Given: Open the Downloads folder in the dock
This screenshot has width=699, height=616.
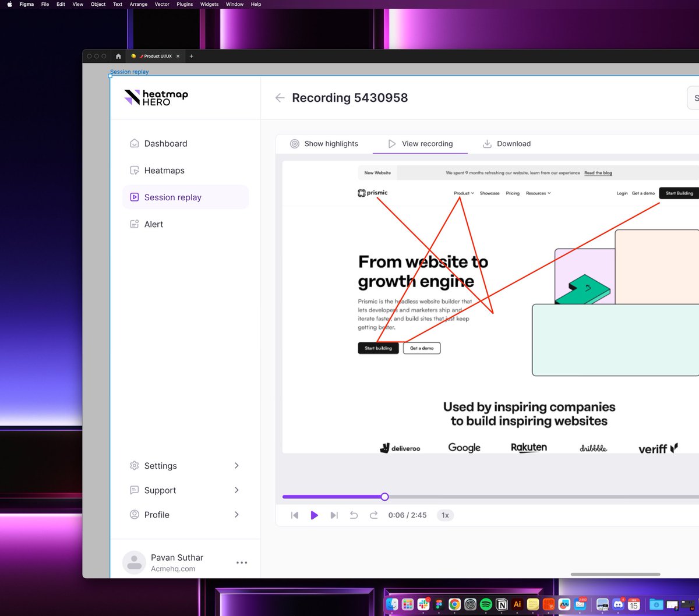Looking at the screenshot, I should pos(656,604).
